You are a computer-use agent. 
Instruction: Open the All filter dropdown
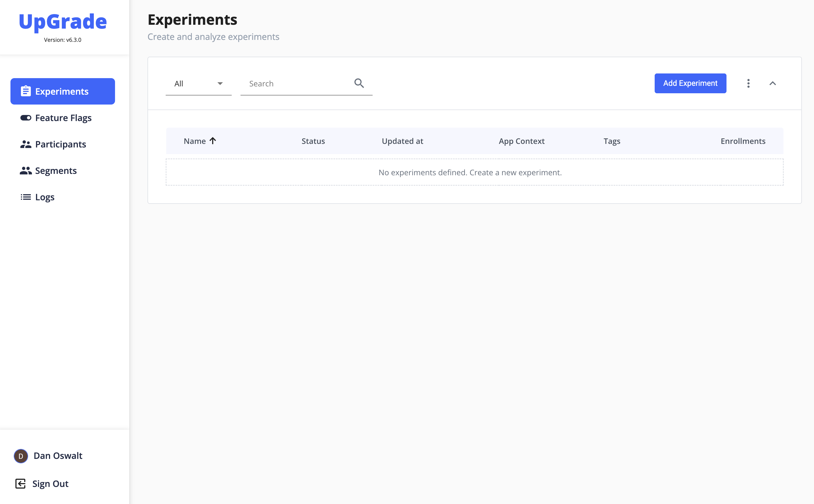coord(198,84)
